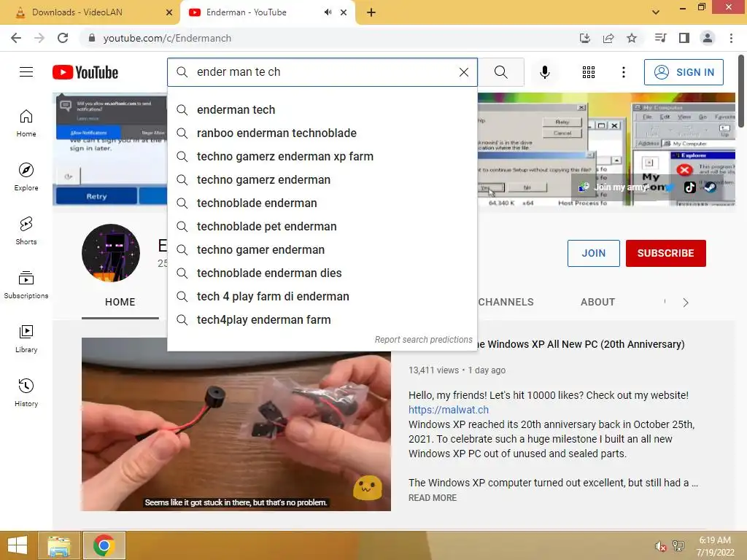Open a new tab with plus button
This screenshot has width=747, height=560.
point(371,12)
